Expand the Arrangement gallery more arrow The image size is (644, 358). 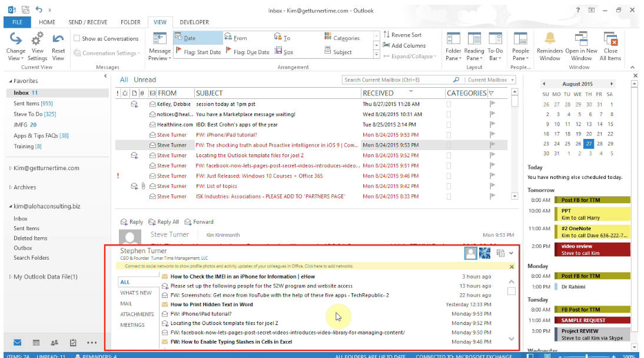(376, 54)
